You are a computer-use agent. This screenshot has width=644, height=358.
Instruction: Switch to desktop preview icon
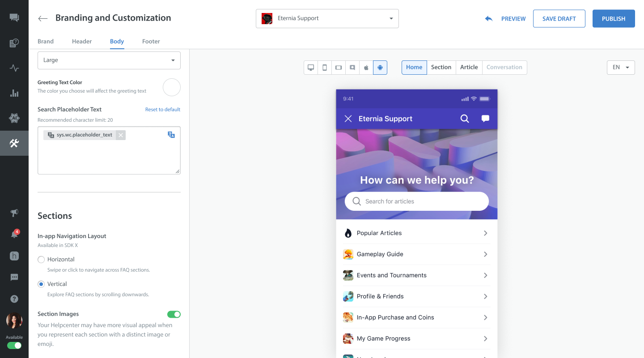click(x=310, y=68)
